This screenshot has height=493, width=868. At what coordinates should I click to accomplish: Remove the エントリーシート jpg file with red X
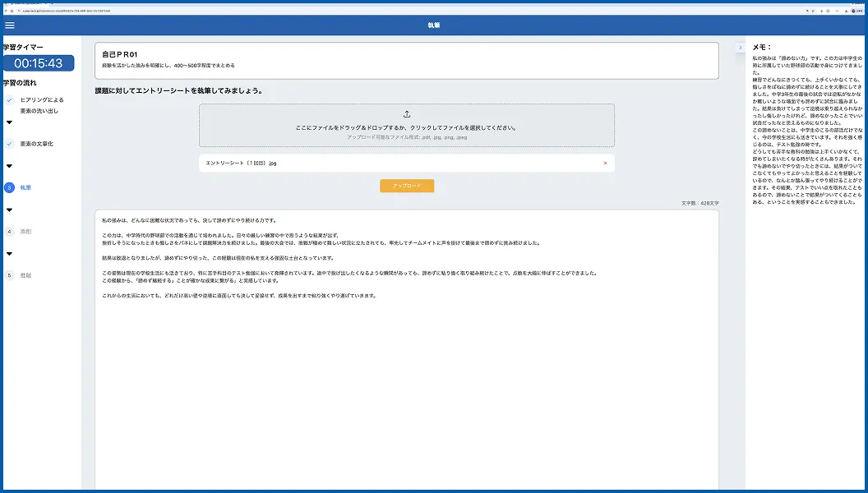pyautogui.click(x=605, y=164)
